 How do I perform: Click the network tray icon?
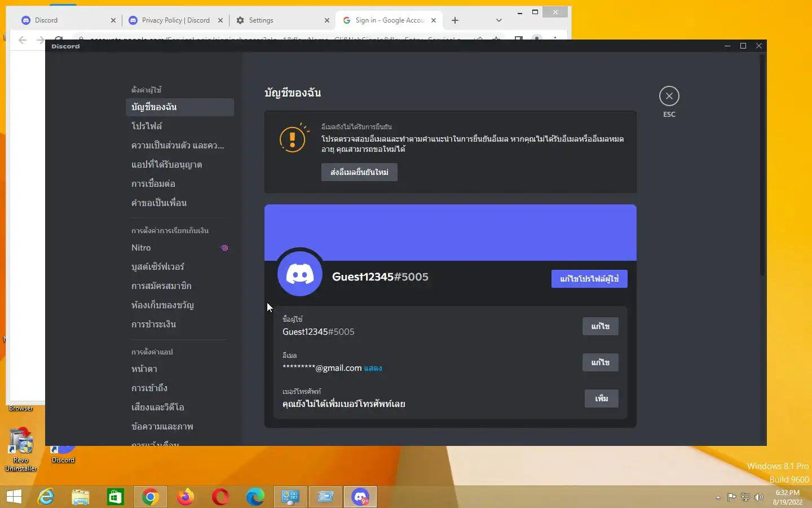tap(745, 497)
